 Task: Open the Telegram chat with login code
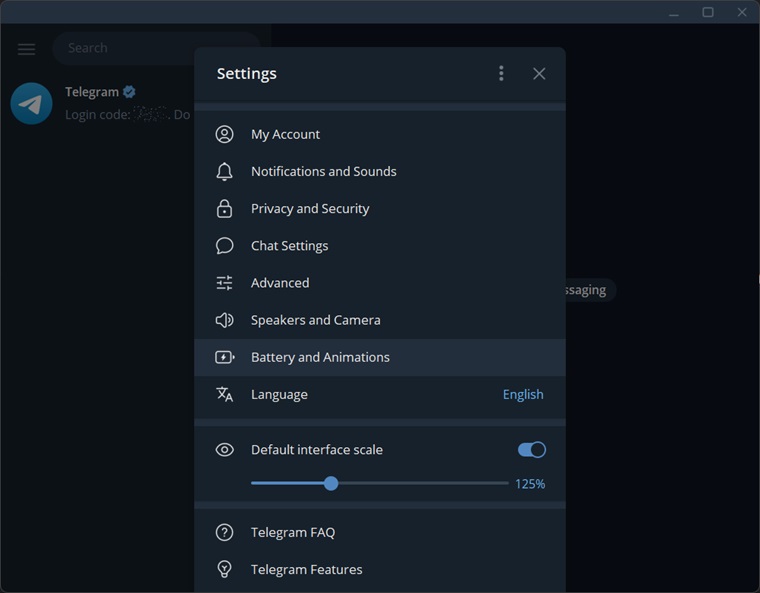click(97, 103)
